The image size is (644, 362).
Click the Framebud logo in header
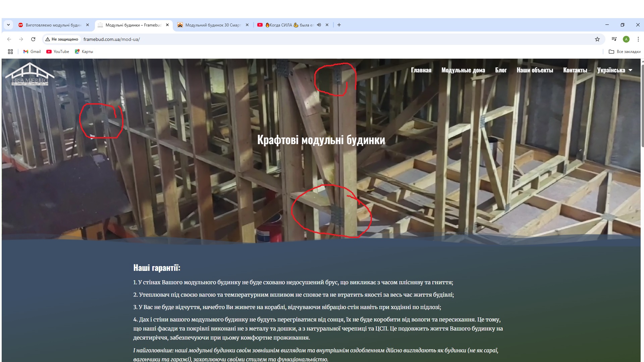[x=30, y=74]
